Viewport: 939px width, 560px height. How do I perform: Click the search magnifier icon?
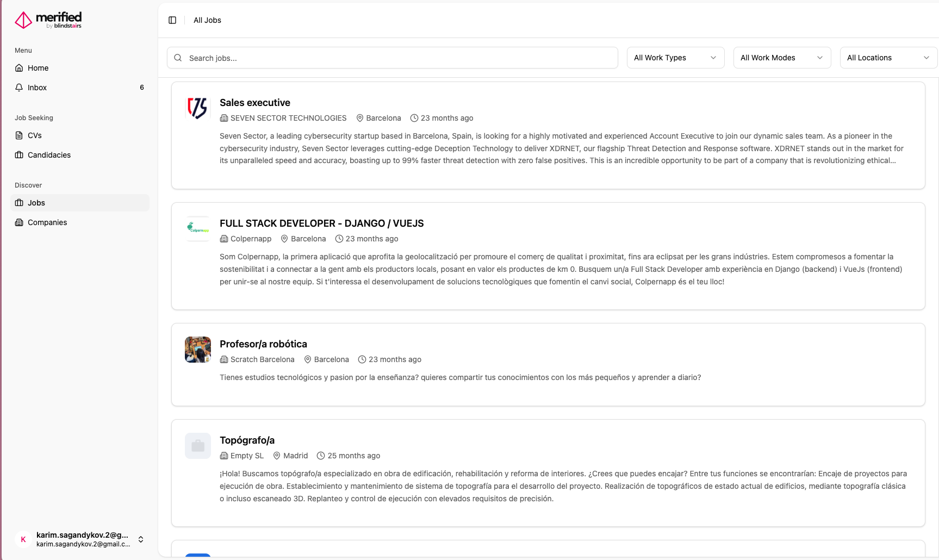pos(178,58)
